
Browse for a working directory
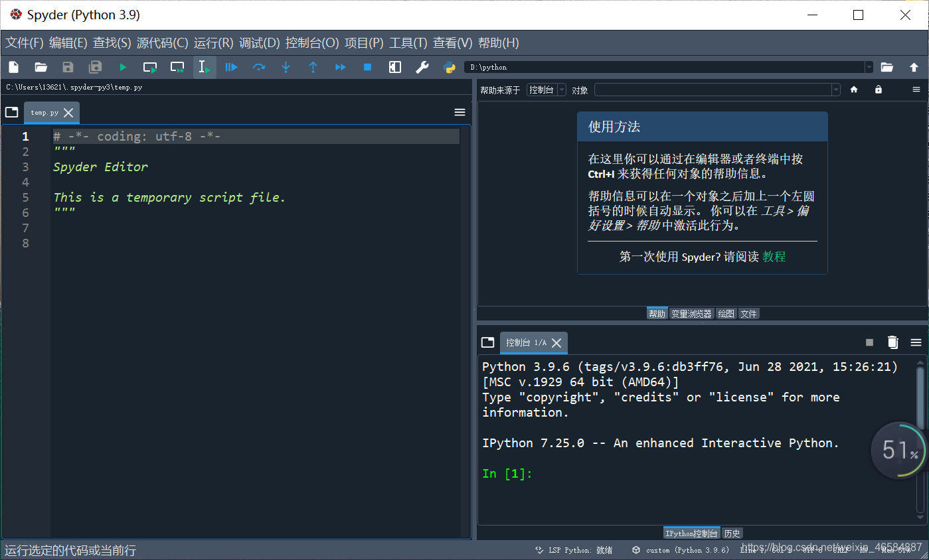pyautogui.click(x=887, y=67)
